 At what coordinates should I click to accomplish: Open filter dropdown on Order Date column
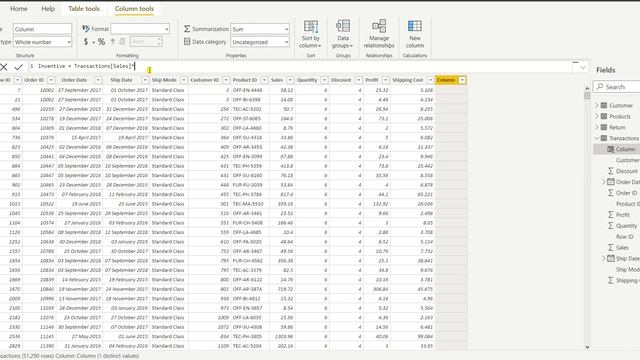[x=98, y=80]
